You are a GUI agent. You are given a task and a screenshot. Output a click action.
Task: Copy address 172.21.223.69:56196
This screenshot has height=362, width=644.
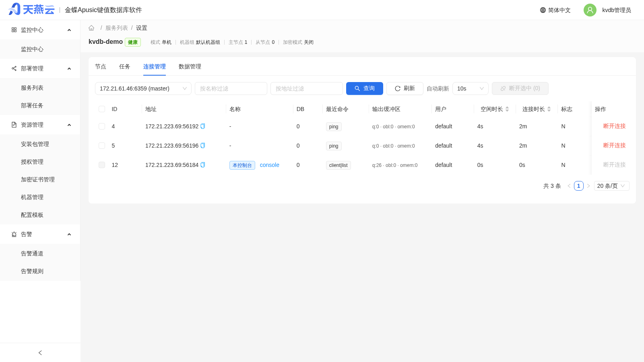[203, 146]
